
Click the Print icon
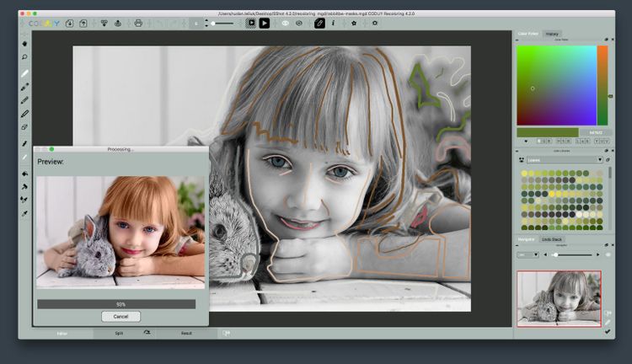[x=138, y=24]
